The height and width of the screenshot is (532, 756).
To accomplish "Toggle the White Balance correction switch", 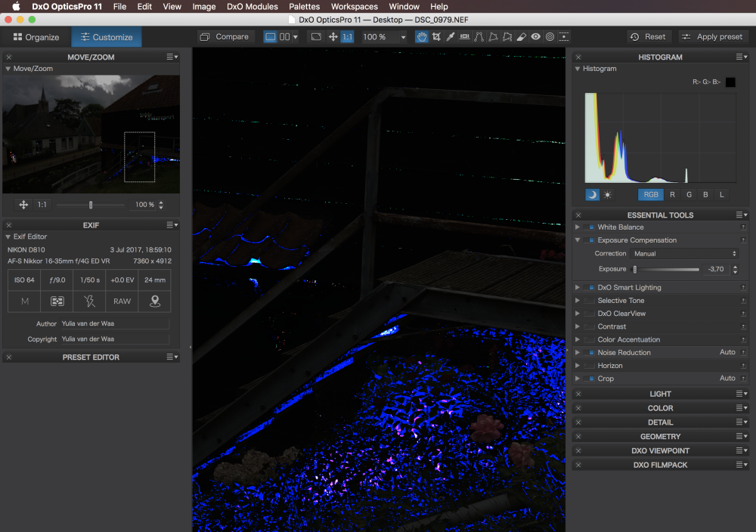I will coord(589,227).
